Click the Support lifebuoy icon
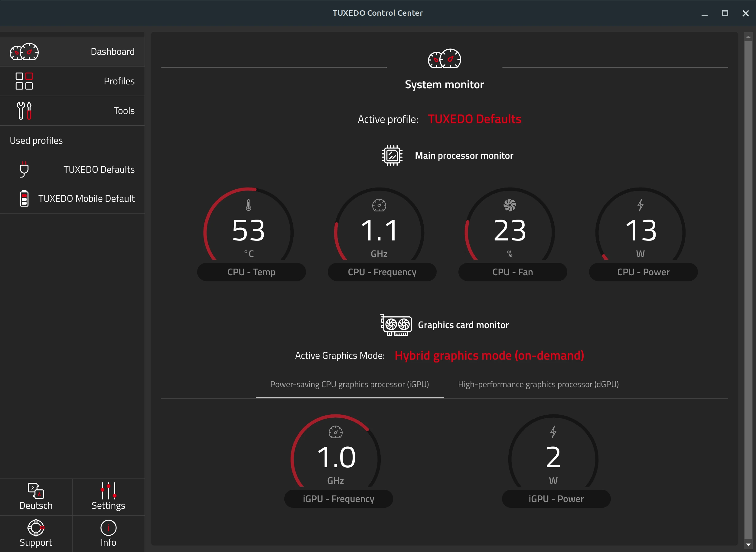 coord(36,528)
